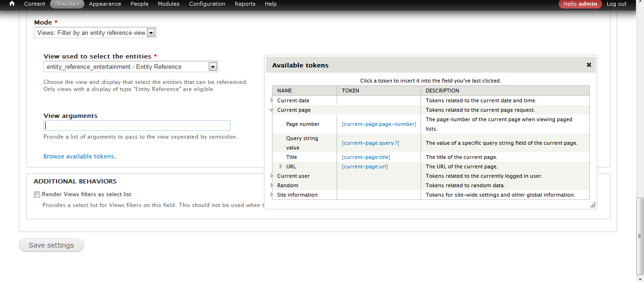Image resolution: width=644 pixels, height=282 pixels.
Task: Expand the Site information token group
Action: [x=272, y=194]
